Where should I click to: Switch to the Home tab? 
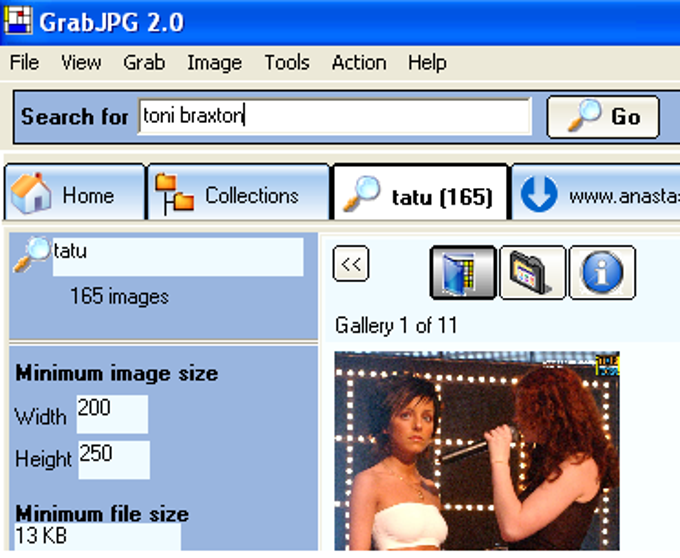pos(75,193)
